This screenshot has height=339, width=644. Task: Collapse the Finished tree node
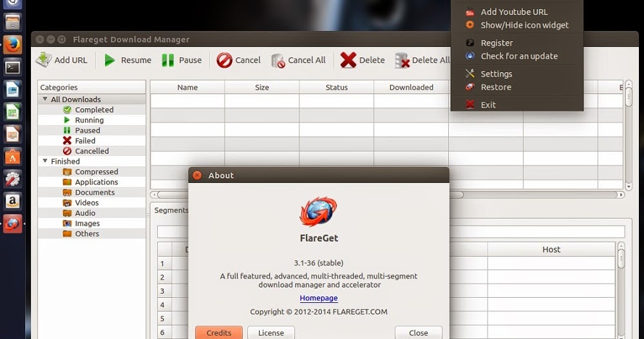(45, 161)
